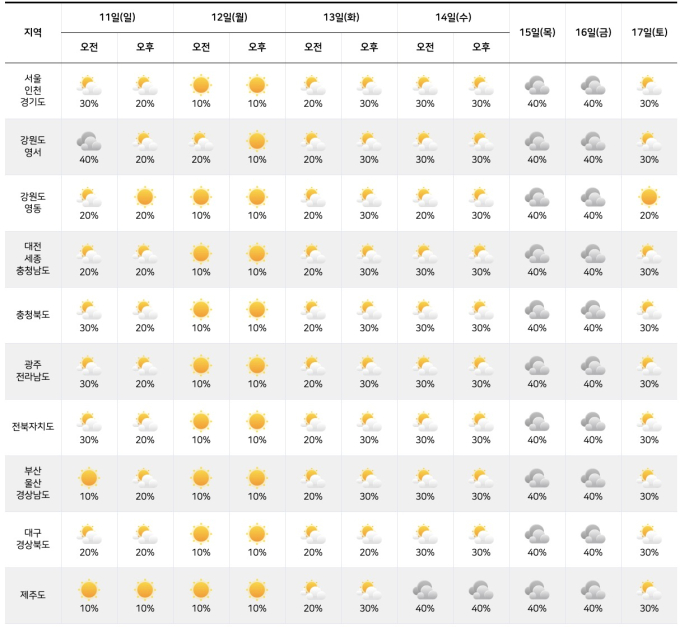
Task: Click the sunny icon for 제주도 11일 오후
Action: coord(145,590)
